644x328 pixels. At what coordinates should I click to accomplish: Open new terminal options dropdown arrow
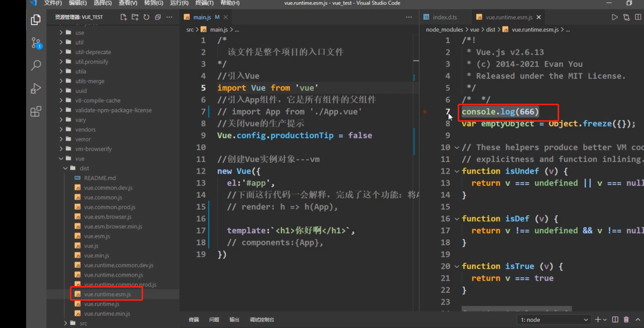click(x=605, y=320)
